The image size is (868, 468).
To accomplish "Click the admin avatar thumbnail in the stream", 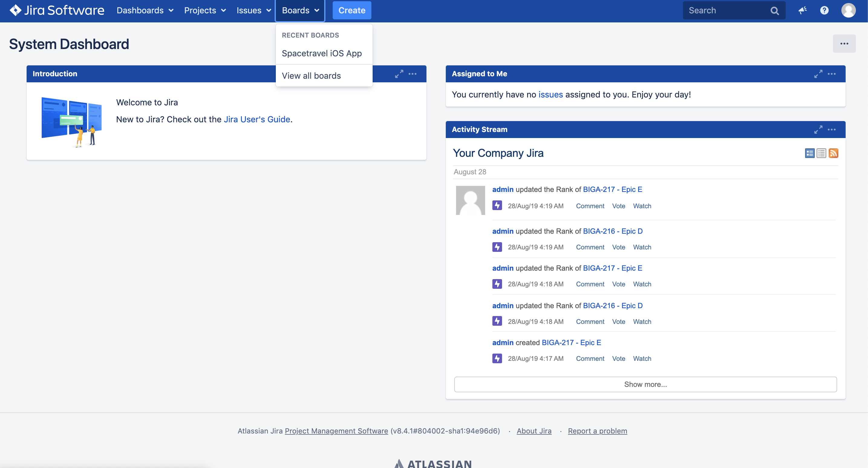I will pos(470,200).
